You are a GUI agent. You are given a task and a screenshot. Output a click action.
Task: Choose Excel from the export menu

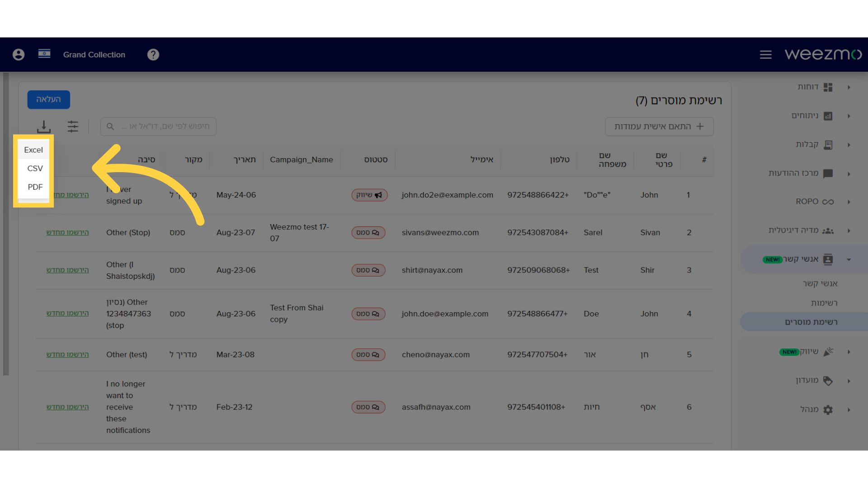point(33,150)
